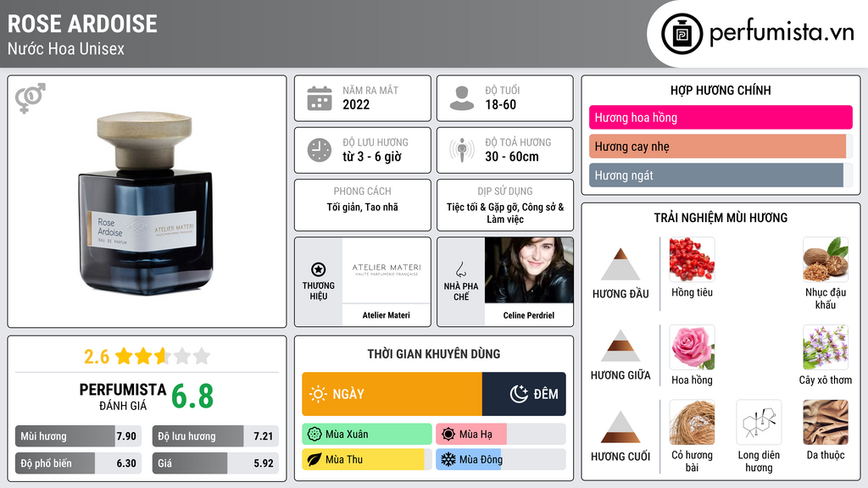
Task: Click the Celine Perdriel portrait photo
Action: (529, 270)
